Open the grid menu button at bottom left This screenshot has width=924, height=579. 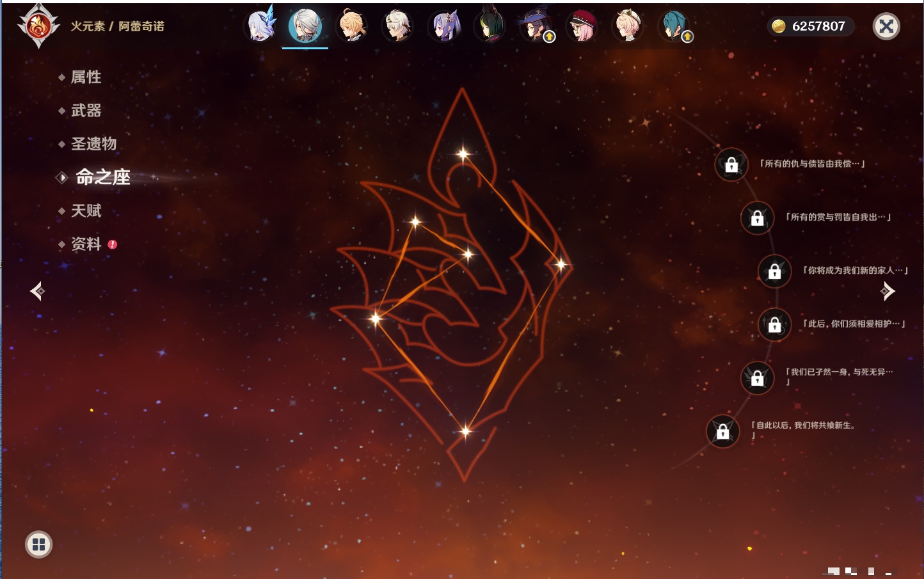(38, 544)
